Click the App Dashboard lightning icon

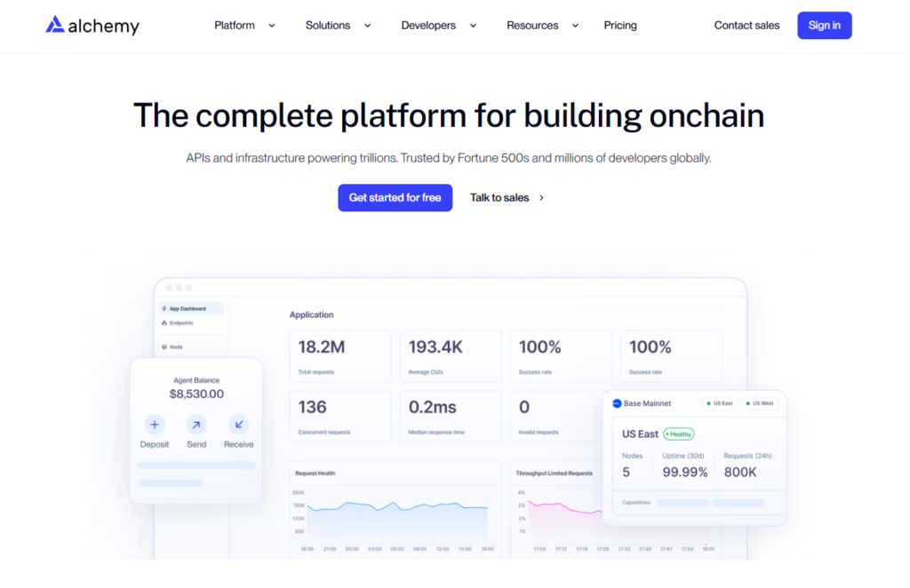164,308
